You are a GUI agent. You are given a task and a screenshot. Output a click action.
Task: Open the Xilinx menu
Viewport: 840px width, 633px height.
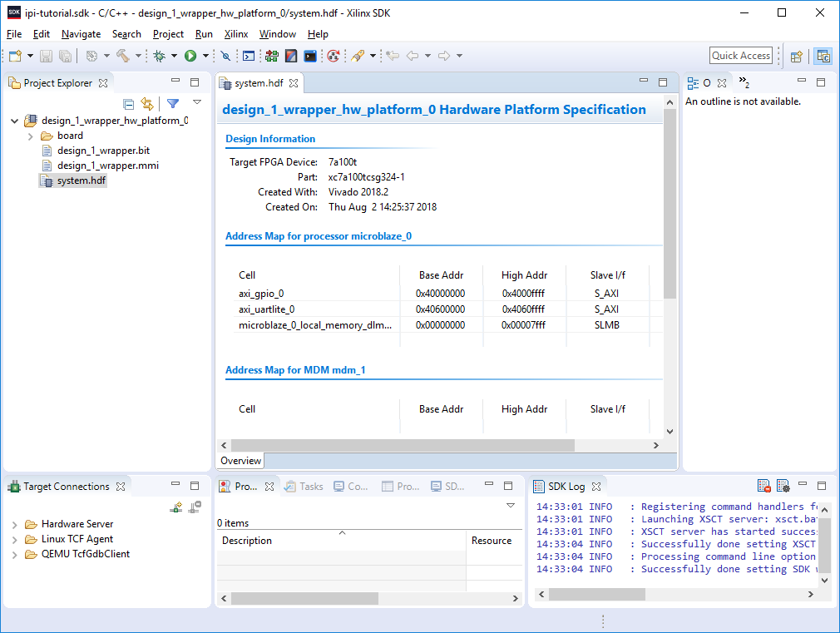tap(236, 34)
